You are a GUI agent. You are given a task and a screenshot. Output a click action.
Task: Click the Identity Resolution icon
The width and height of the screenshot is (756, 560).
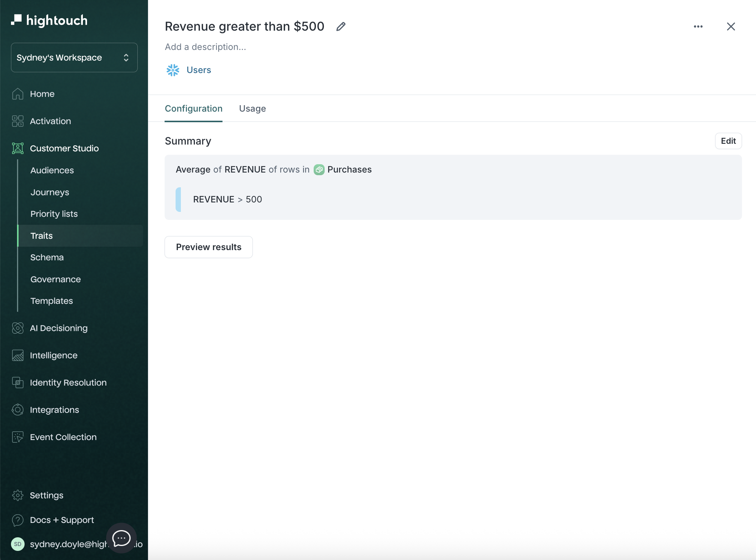[x=18, y=383]
